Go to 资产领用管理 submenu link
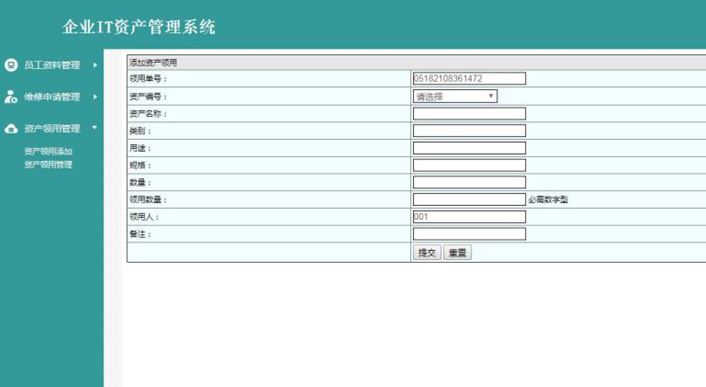The image size is (706, 387). click(x=48, y=165)
